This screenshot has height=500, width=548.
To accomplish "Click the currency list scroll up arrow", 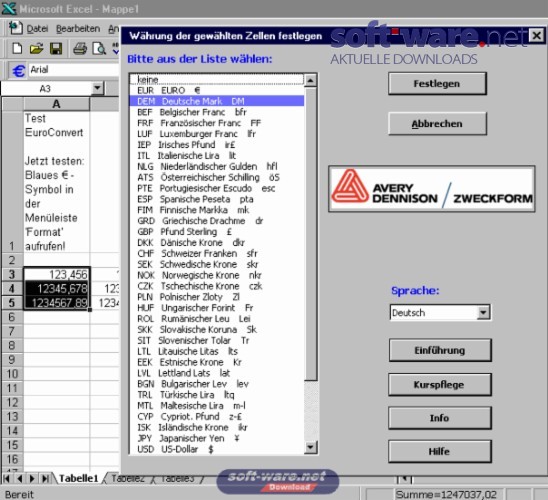I will pyautogui.click(x=310, y=81).
